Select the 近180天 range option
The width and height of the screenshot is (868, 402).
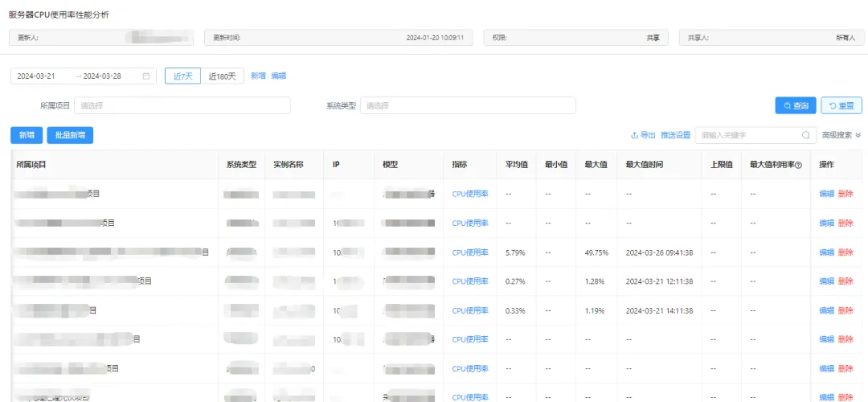pos(222,76)
